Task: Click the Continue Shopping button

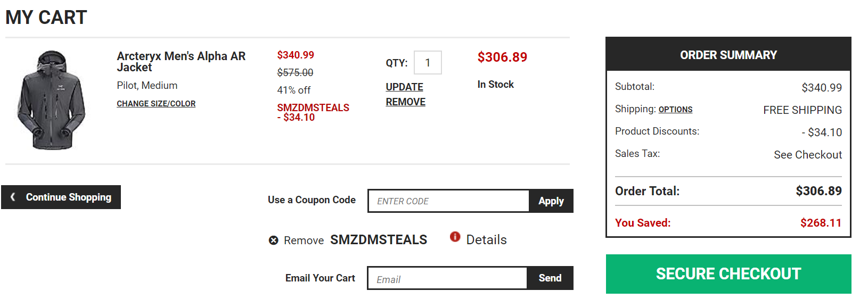Action: click(61, 197)
